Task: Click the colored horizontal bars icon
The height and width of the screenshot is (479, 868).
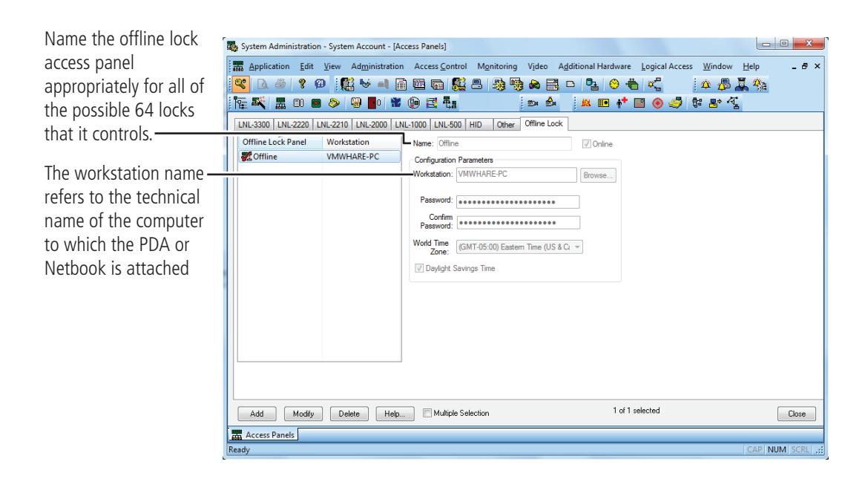Action: 432,103
